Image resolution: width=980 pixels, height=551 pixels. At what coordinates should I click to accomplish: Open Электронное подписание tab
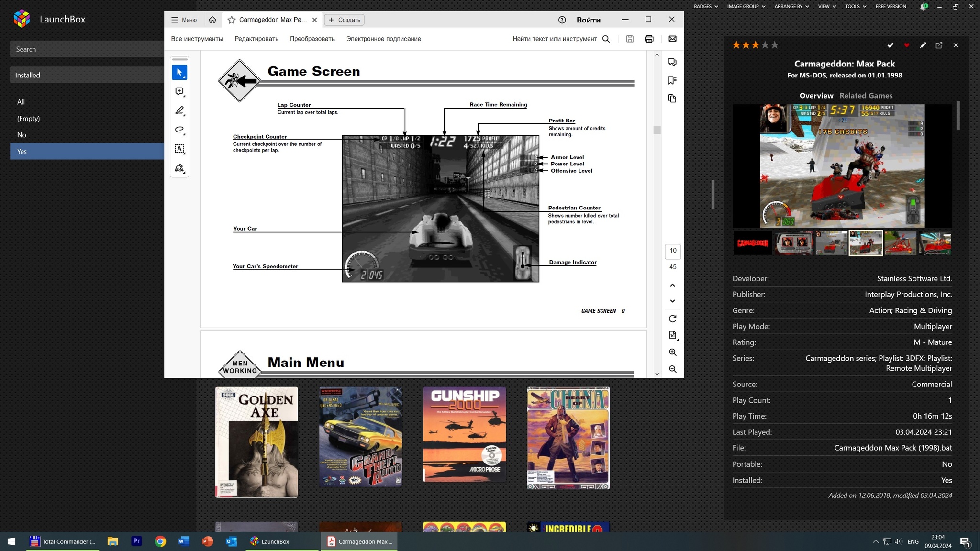click(x=383, y=39)
